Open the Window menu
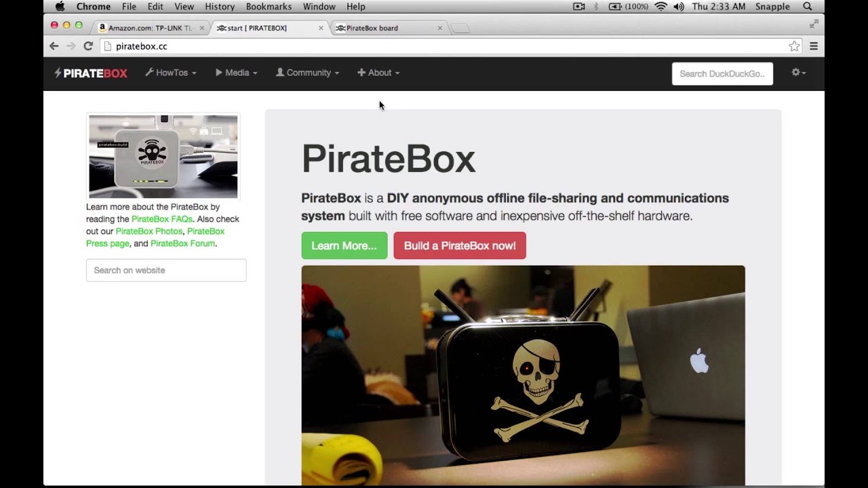Viewport: 868px width, 488px height. pos(319,6)
